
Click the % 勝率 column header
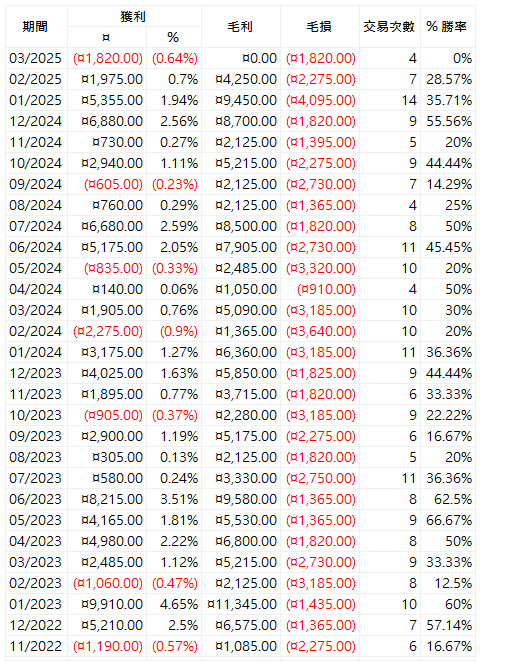point(447,27)
